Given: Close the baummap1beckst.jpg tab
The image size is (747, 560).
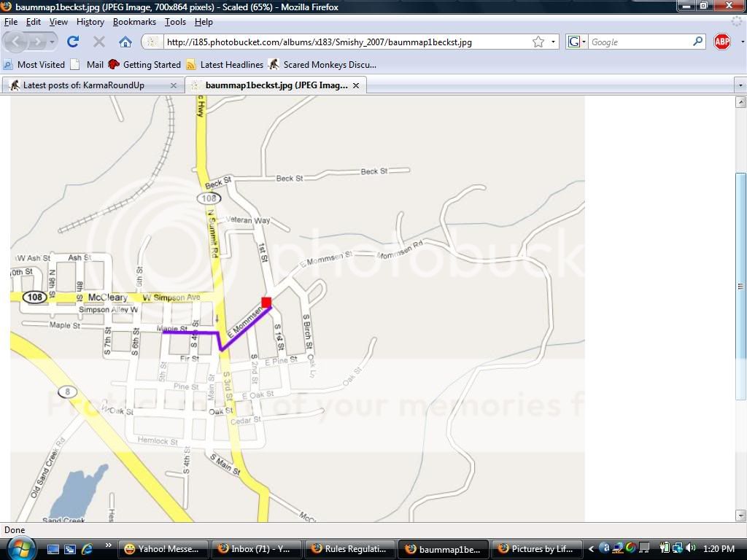Looking at the screenshot, I should (x=356, y=85).
